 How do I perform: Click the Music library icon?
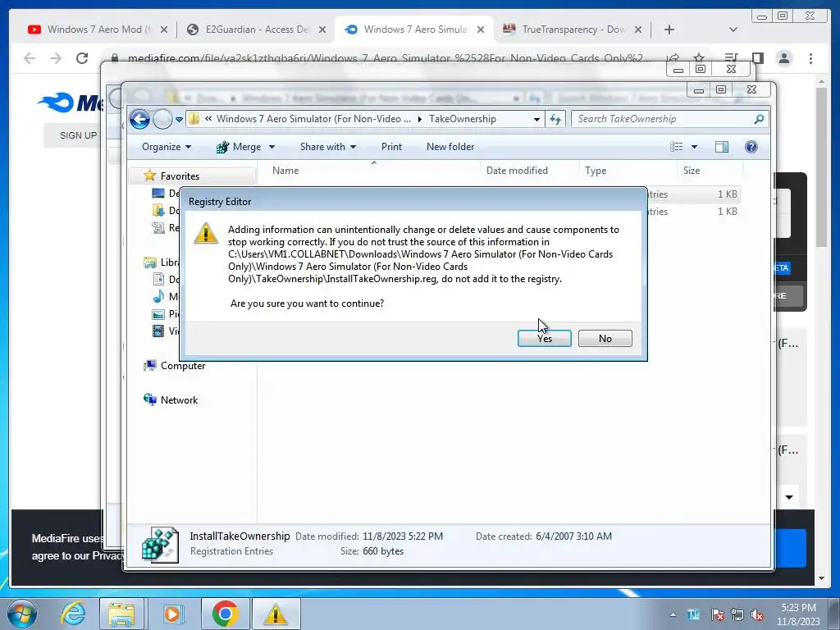click(x=158, y=296)
